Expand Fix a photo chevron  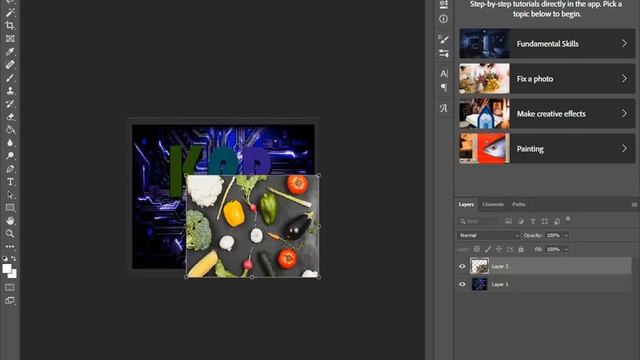pos(624,78)
